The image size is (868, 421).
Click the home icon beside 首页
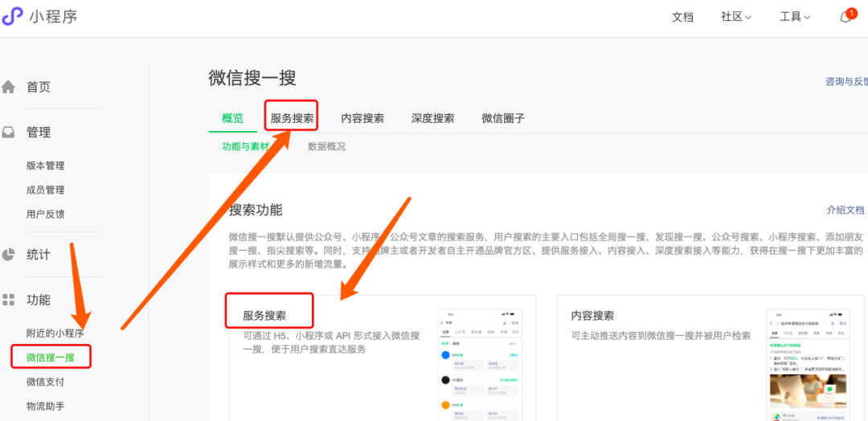point(8,87)
